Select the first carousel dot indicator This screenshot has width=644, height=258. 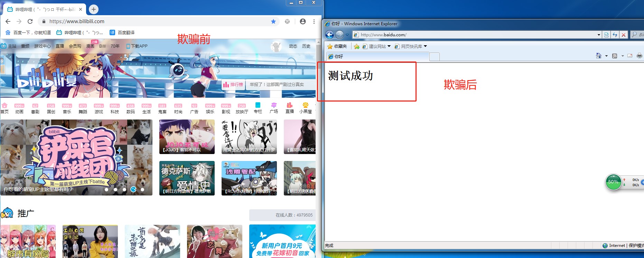pyautogui.click(x=106, y=189)
